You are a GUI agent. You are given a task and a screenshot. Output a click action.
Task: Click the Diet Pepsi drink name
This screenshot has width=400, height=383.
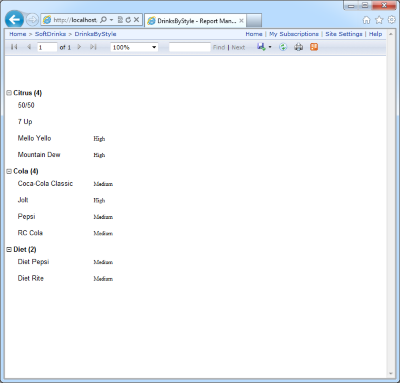(33, 262)
